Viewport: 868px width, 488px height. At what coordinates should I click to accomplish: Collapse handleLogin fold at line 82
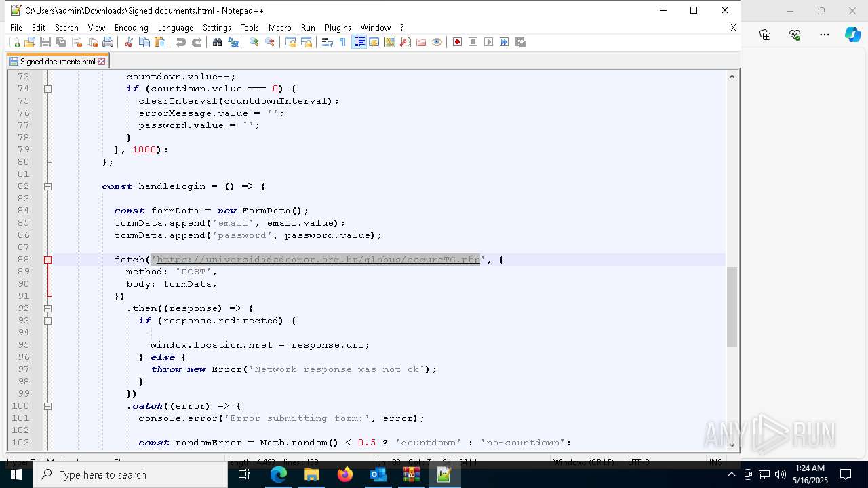point(47,186)
